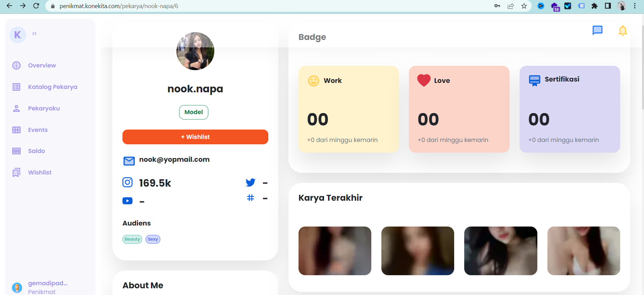Open the gemadipad user profile
The width and height of the screenshot is (644, 295).
(40, 287)
